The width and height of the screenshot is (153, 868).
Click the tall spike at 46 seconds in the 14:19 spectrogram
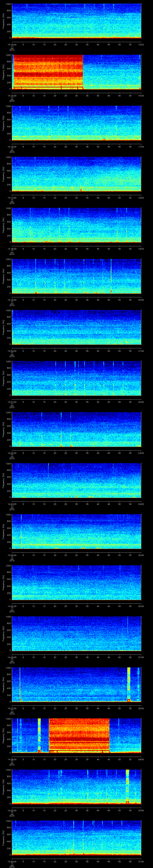(111, 276)
